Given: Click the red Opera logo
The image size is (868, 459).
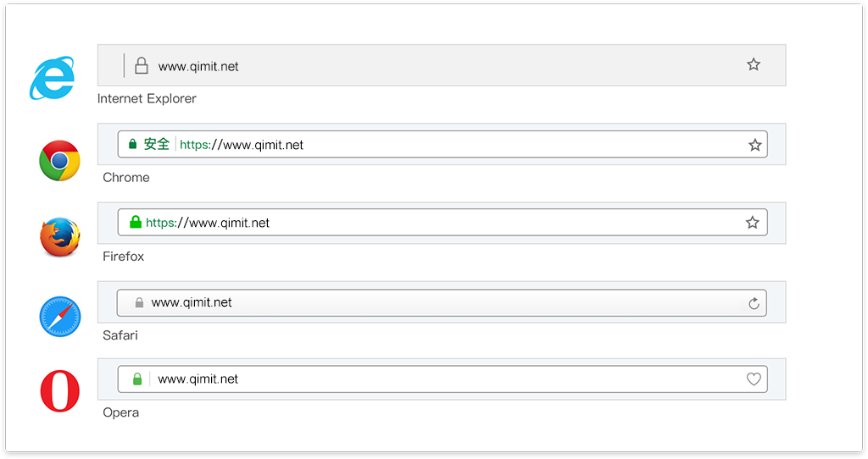Looking at the screenshot, I should [x=60, y=391].
